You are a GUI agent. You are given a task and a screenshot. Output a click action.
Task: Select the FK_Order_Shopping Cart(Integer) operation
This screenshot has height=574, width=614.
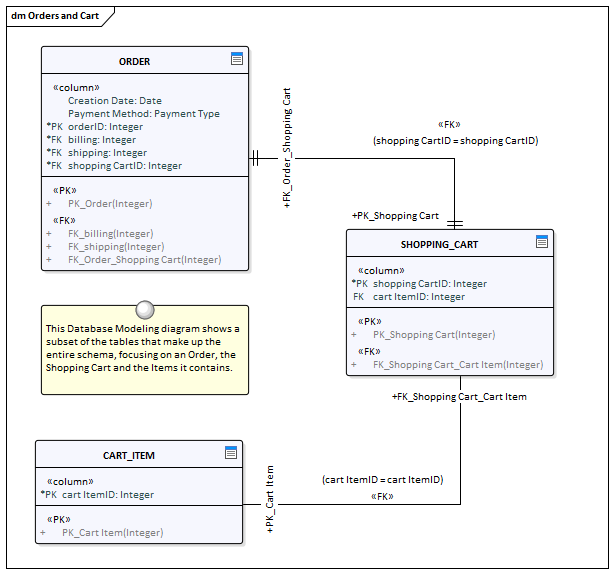[x=144, y=259]
